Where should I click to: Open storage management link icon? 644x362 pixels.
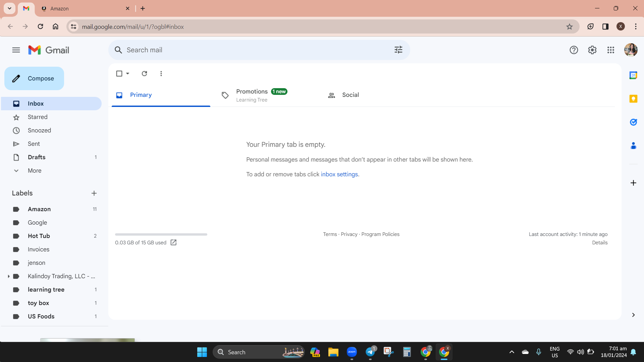[x=173, y=242]
